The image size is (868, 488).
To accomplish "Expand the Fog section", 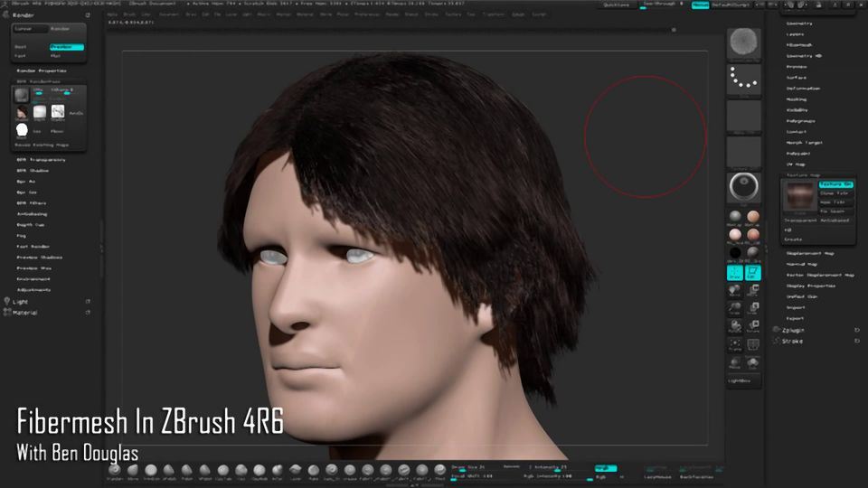I will [x=22, y=236].
